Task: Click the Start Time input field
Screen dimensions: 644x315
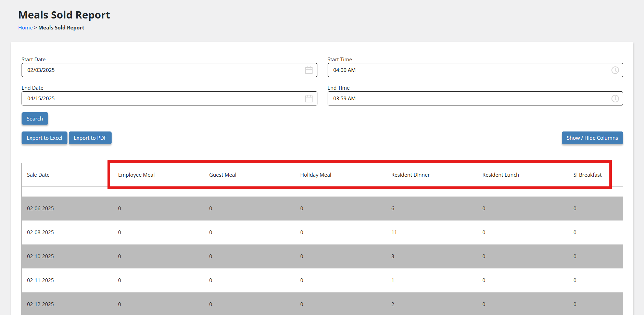Action: pos(475,70)
